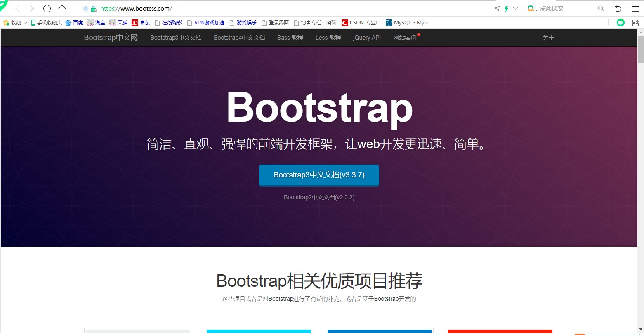Screen dimensions: 644x335
Task: Click the 关于 nav link
Action: pos(548,38)
